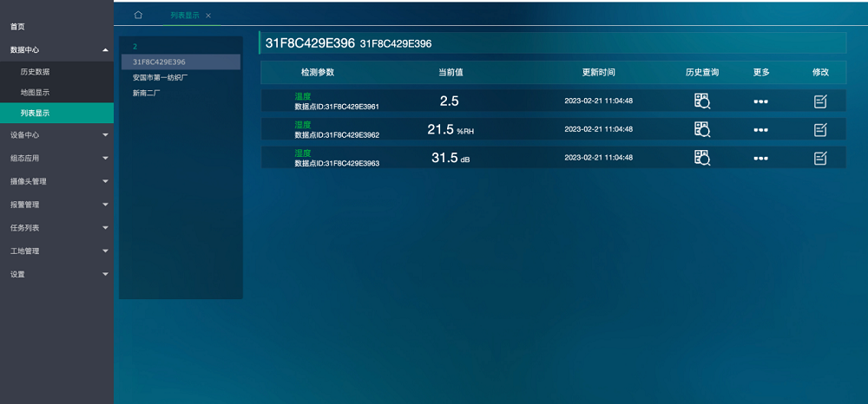Select 安国市第一纺织厂 in the device list
Viewport: 868px width, 404px height.
point(161,77)
